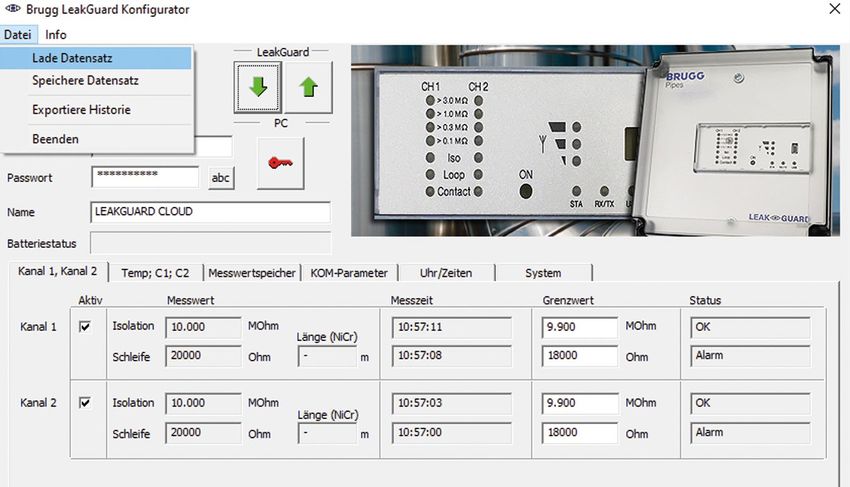The image size is (850, 487).
Task: Click the Batteriestatus field
Action: pyautogui.click(x=210, y=243)
